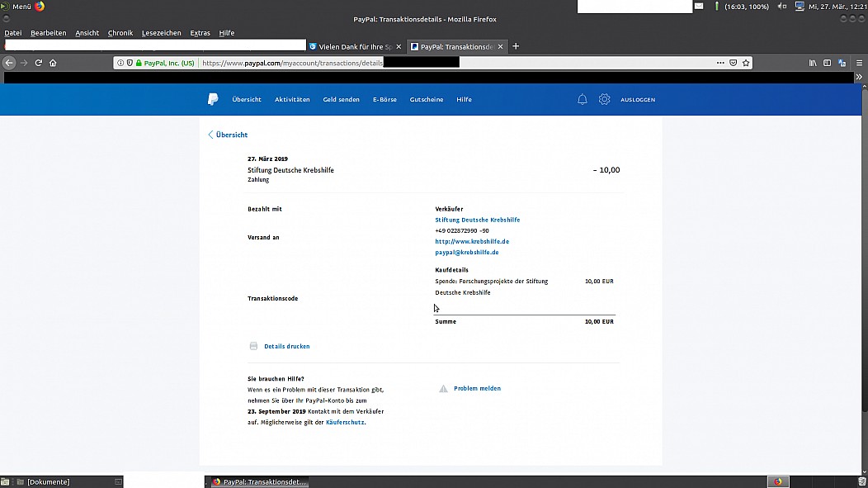
Task: Click the mail icon in top panel
Action: coord(699,6)
